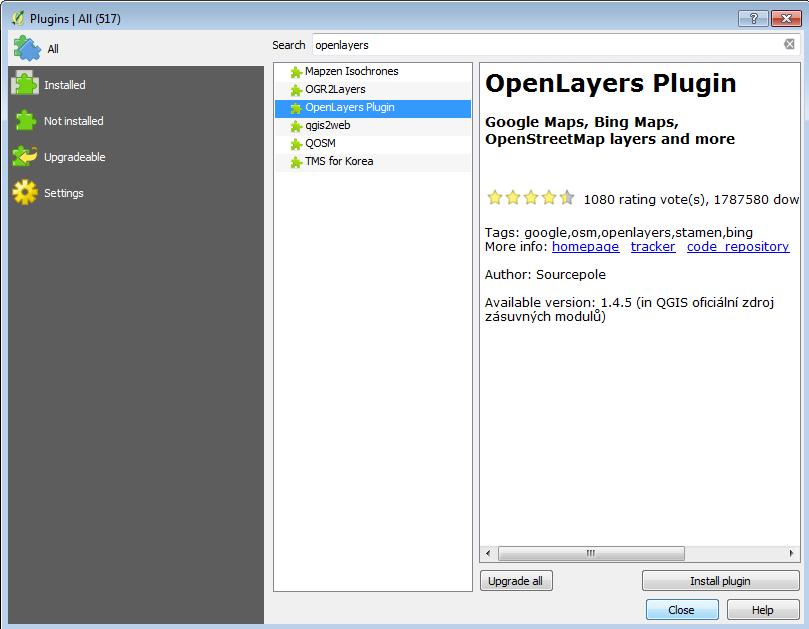Click the Help button

(x=763, y=610)
